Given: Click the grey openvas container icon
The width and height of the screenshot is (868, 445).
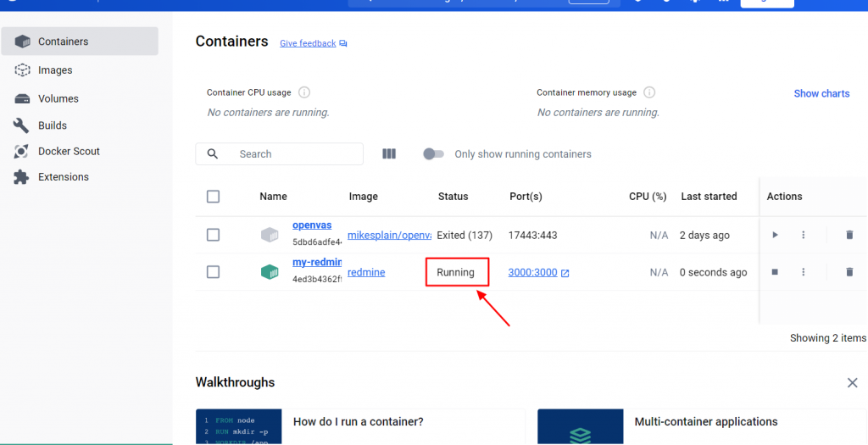Looking at the screenshot, I should pyautogui.click(x=270, y=235).
